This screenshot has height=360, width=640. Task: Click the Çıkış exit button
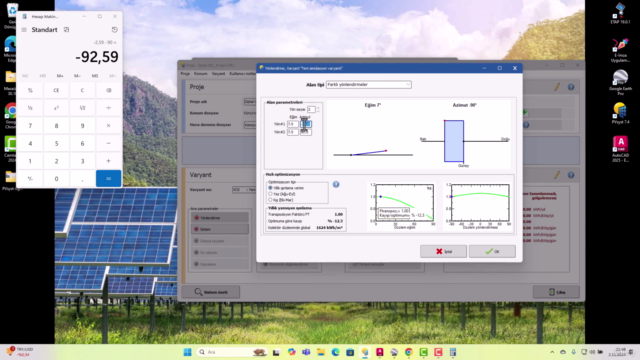pyautogui.click(x=556, y=292)
